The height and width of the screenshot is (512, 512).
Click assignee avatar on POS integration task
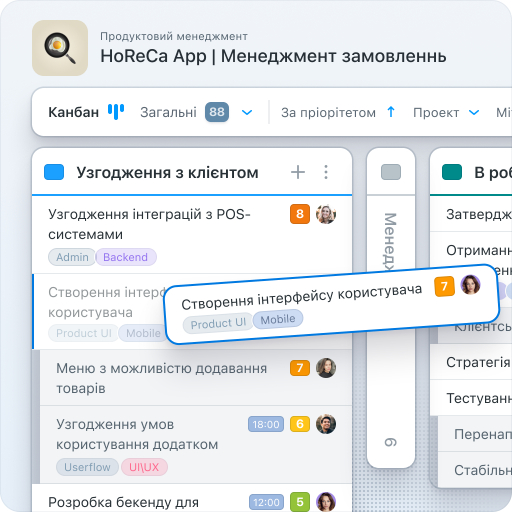[326, 214]
